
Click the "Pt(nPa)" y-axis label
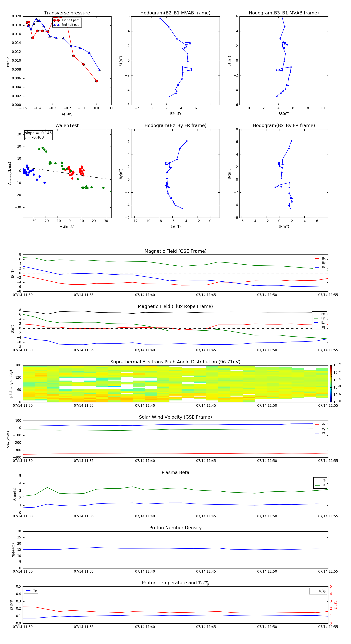[x=8, y=61]
